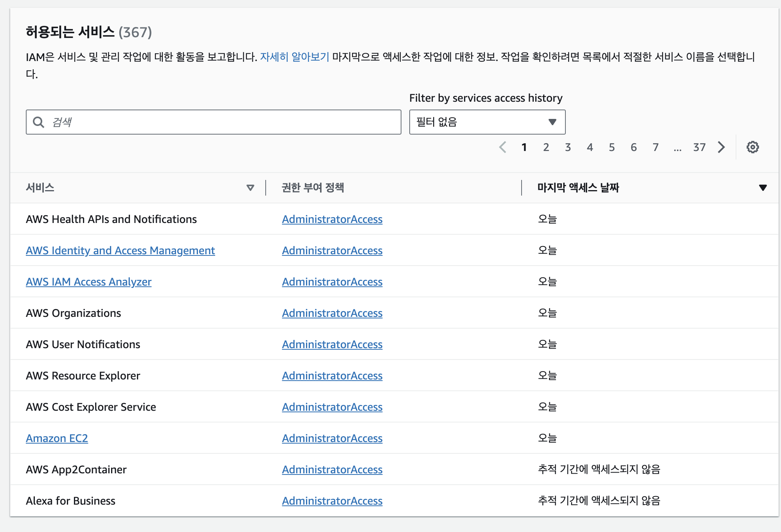This screenshot has width=781, height=532.
Task: Open AWS Identity and Access Management link
Action: [120, 250]
